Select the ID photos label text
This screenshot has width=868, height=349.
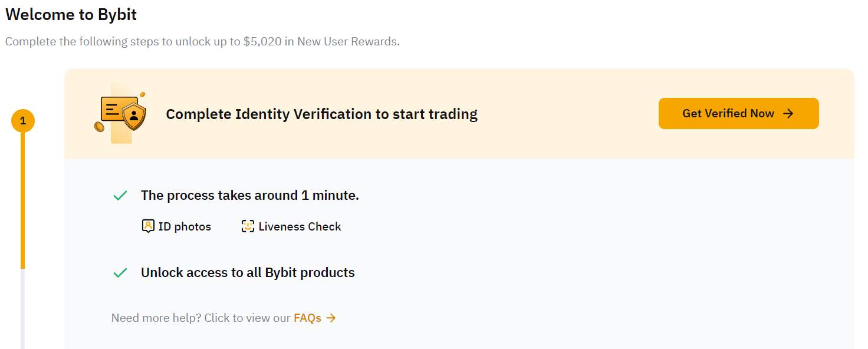pos(185,226)
